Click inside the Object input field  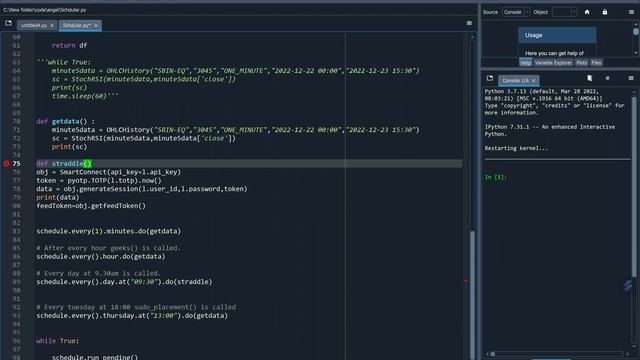(562, 12)
